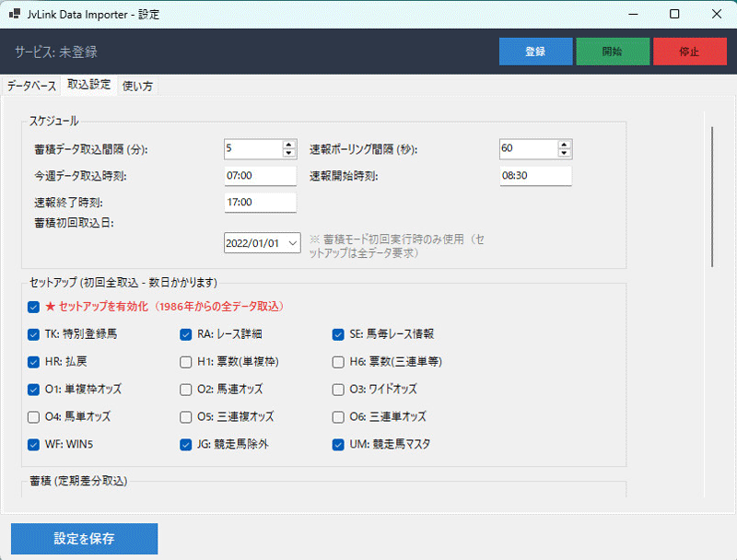
Task: Decrease 速報ポーリング間隔 with the down arrow
Action: pos(565,153)
